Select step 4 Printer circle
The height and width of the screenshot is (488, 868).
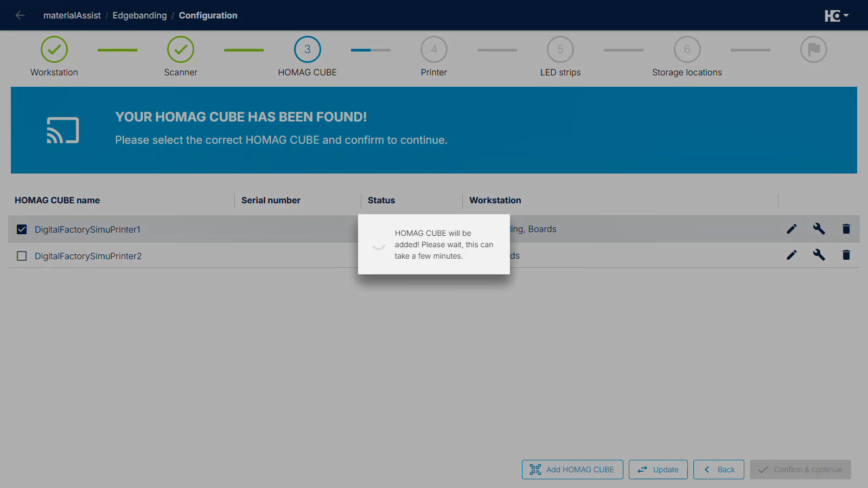pos(434,49)
